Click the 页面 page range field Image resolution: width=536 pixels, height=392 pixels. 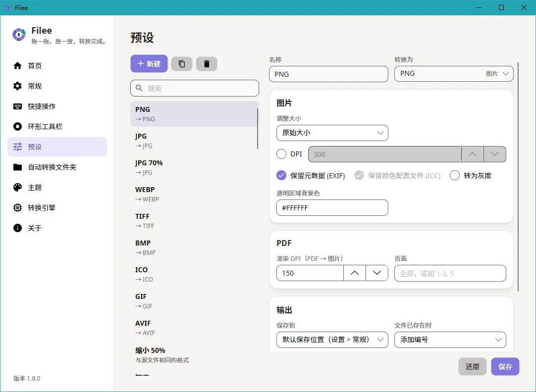tap(450, 273)
